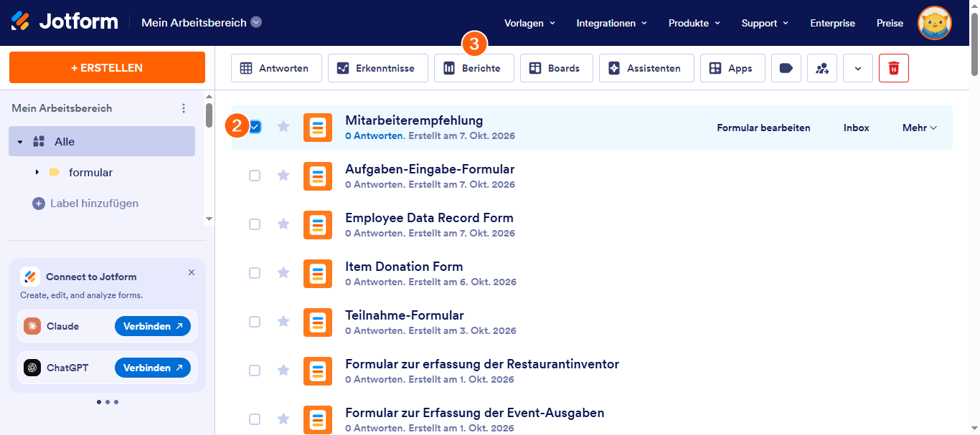The height and width of the screenshot is (435, 980).
Task: Click the ChatGPT app icon
Action: coord(32,368)
